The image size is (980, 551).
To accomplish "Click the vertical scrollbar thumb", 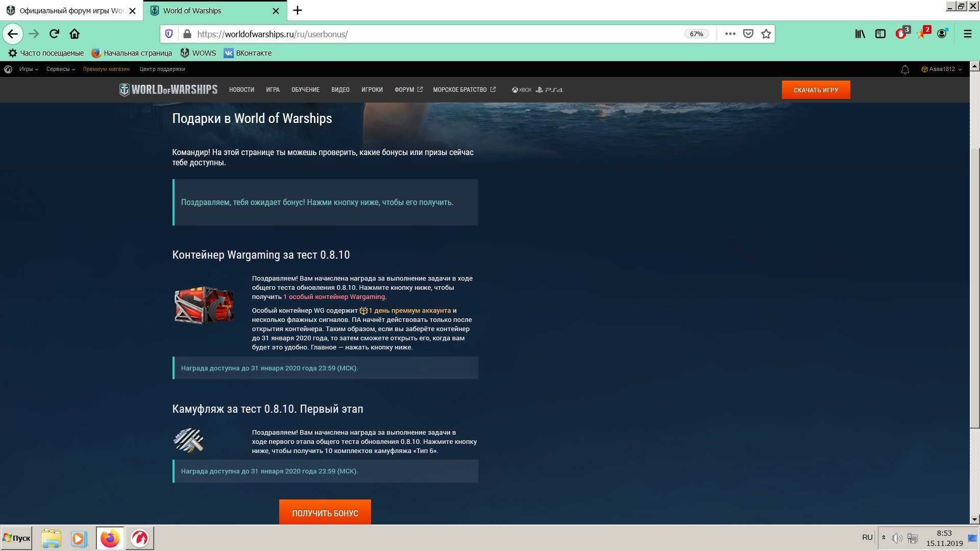I will pos(974,288).
